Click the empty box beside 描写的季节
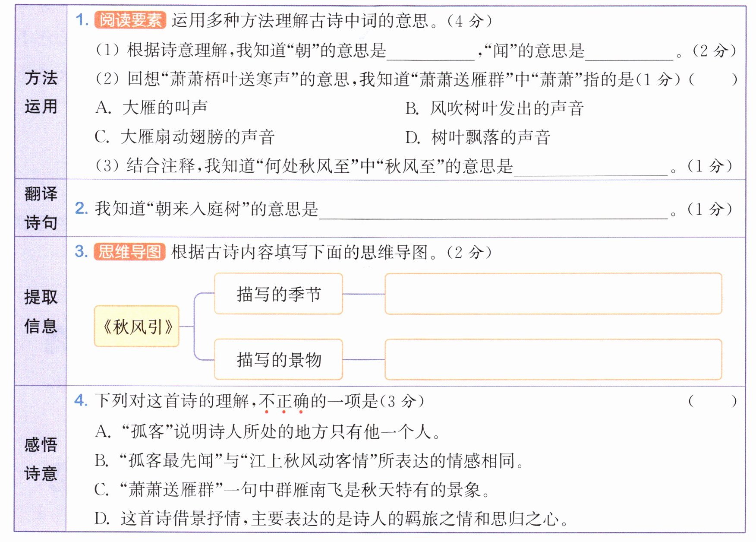 [x=553, y=294]
